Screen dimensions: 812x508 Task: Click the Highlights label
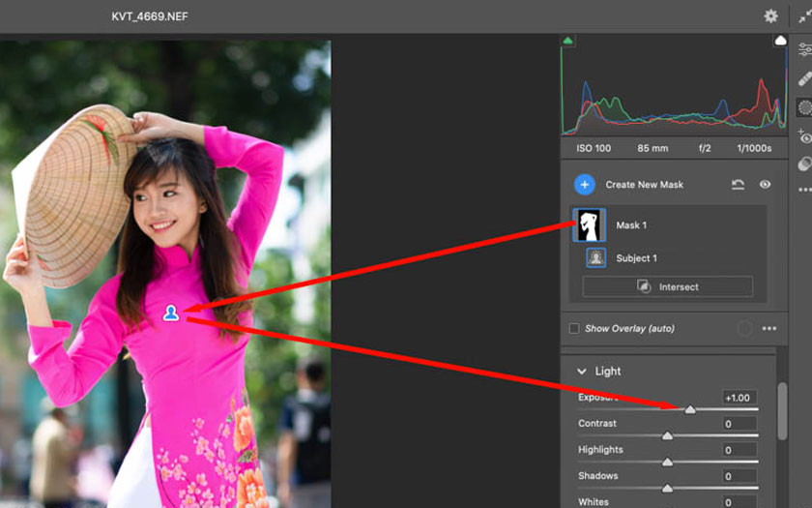pos(600,449)
